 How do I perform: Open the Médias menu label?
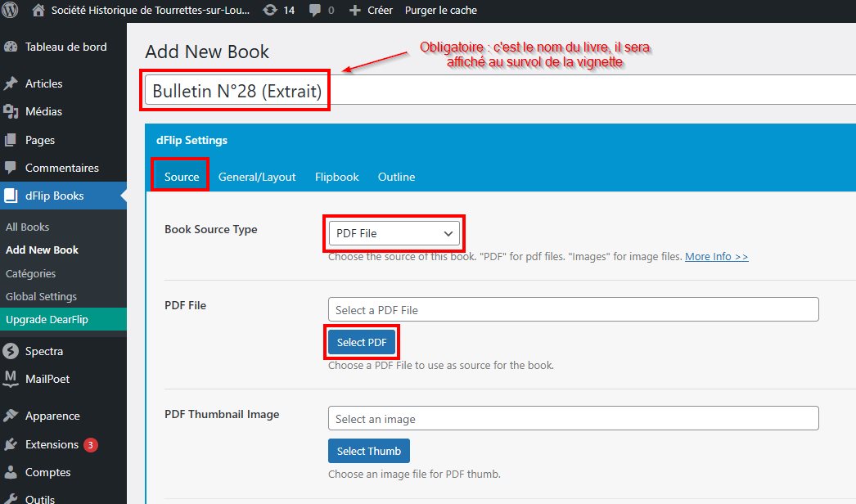pyautogui.click(x=43, y=111)
